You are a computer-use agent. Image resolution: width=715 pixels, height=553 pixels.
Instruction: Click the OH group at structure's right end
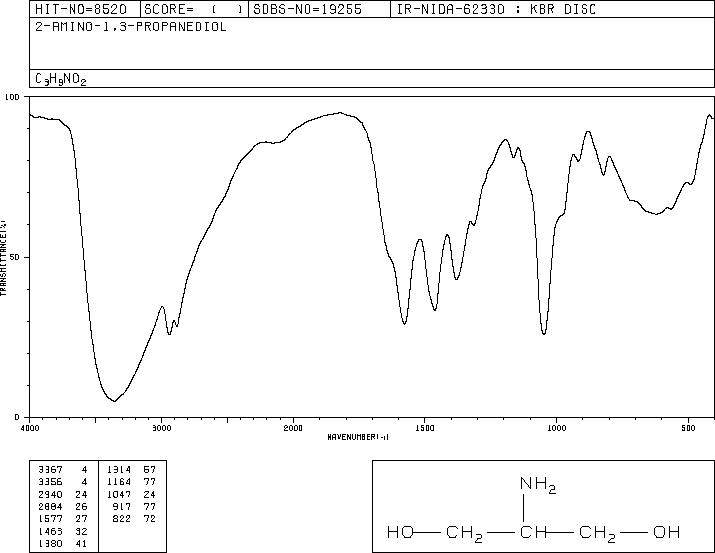667,532
